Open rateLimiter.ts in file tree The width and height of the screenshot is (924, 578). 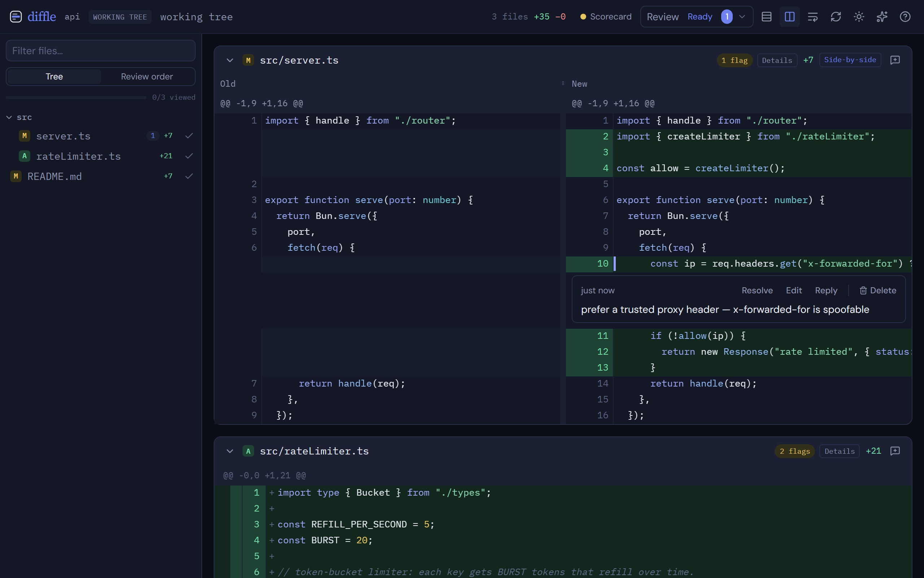[78, 156]
